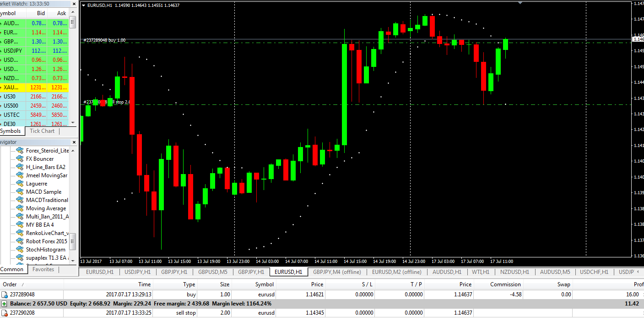Screen dimensions: 644x322
Task: Click the Navigator scroll up arrow
Action: click(x=73, y=150)
